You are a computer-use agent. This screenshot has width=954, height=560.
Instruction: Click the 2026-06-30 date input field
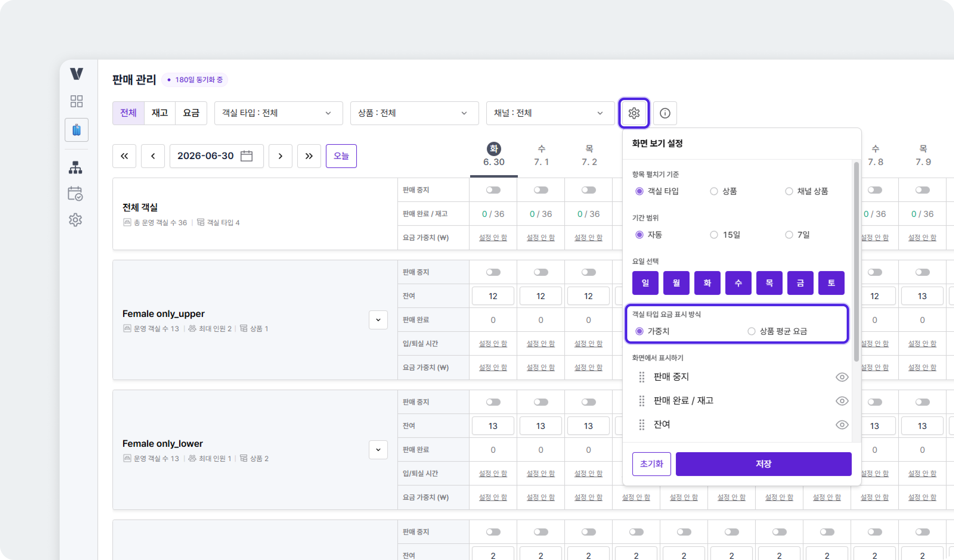pos(216,156)
